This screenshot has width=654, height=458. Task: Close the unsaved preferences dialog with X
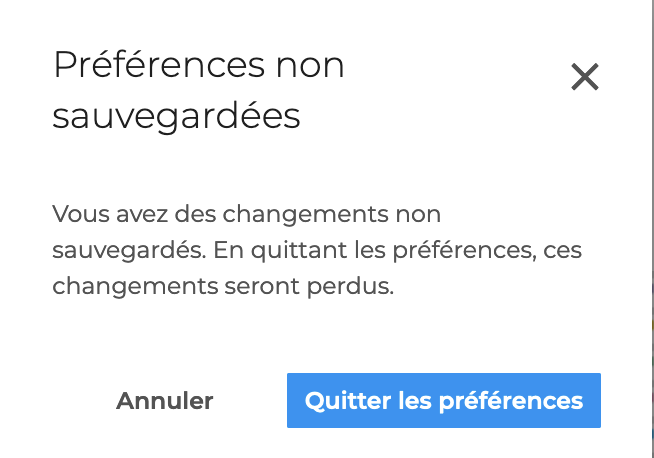[584, 77]
